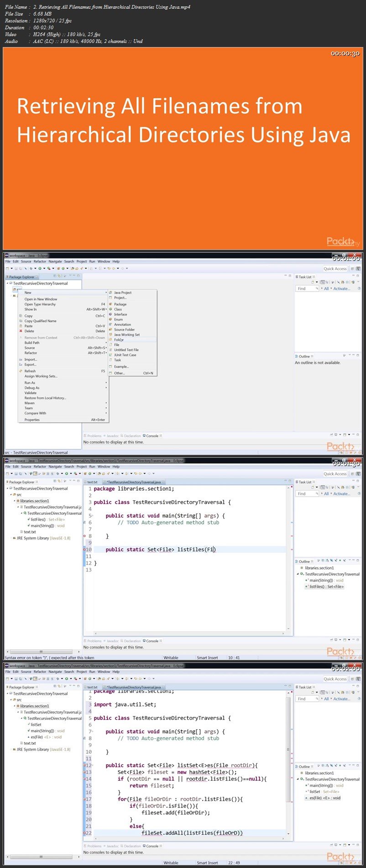Click Validate in context menu

click(31, 393)
